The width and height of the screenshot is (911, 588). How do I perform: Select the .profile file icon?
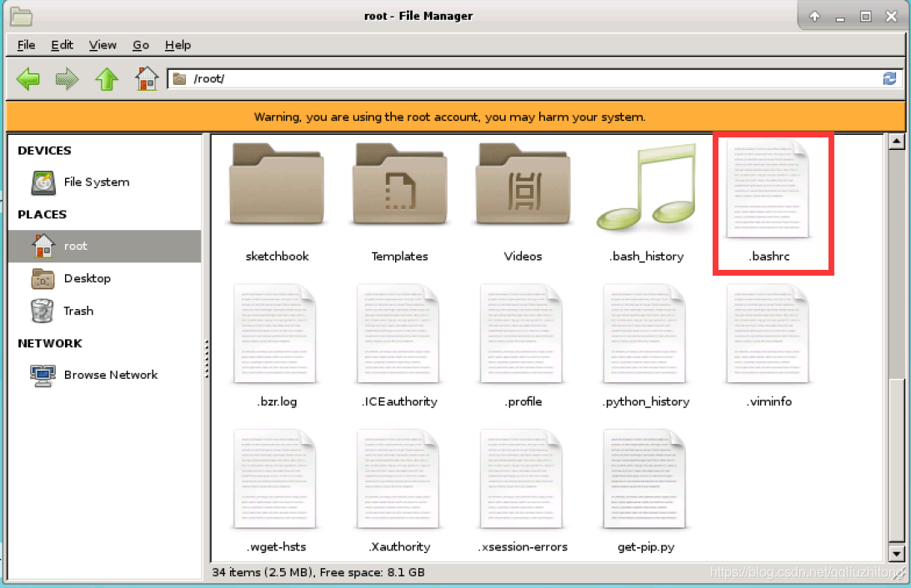point(521,334)
